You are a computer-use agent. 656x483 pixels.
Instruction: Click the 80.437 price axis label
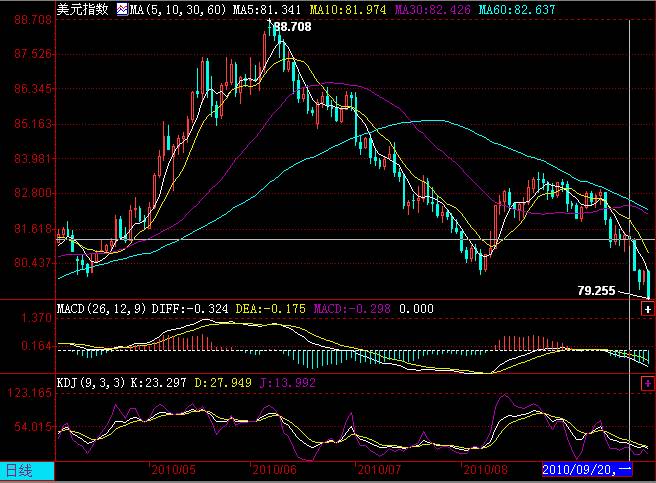coord(33,263)
